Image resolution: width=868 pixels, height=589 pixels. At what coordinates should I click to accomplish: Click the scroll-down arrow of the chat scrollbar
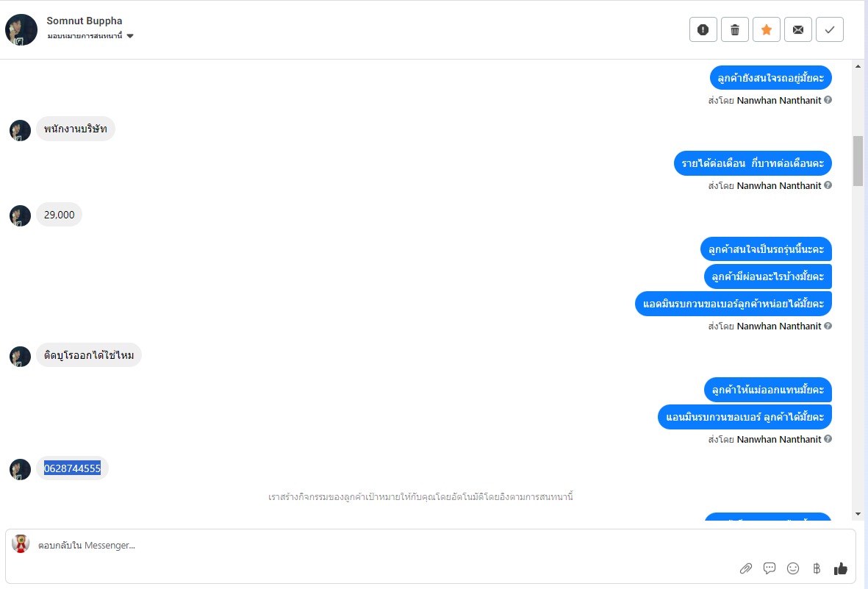858,513
